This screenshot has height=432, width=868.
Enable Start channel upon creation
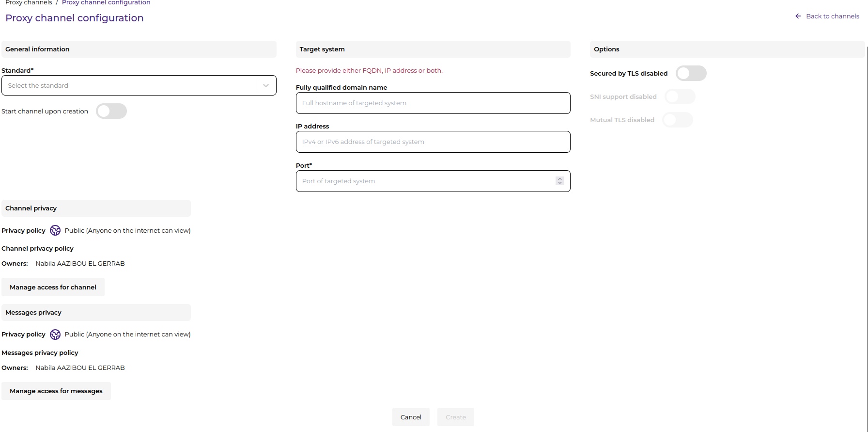pyautogui.click(x=111, y=111)
